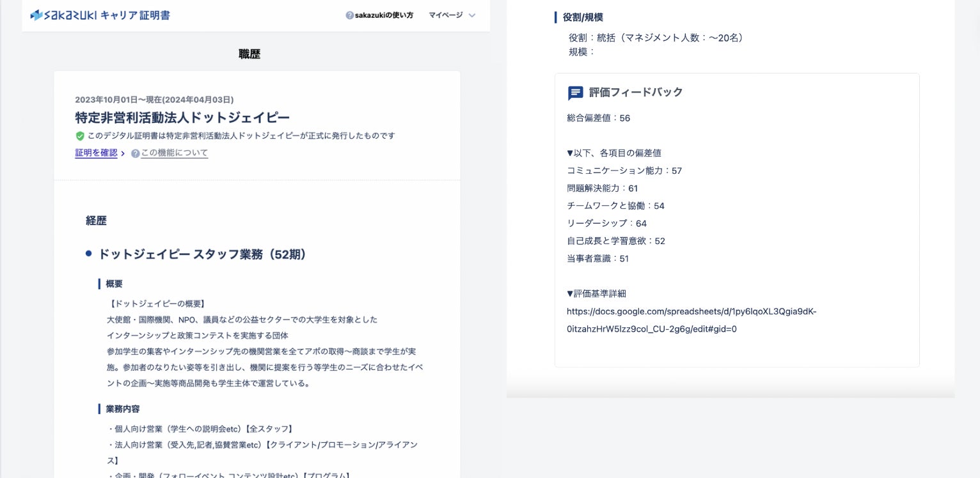Click the 経歴 section heading
Image resolution: width=980 pixels, height=478 pixels.
coord(96,221)
